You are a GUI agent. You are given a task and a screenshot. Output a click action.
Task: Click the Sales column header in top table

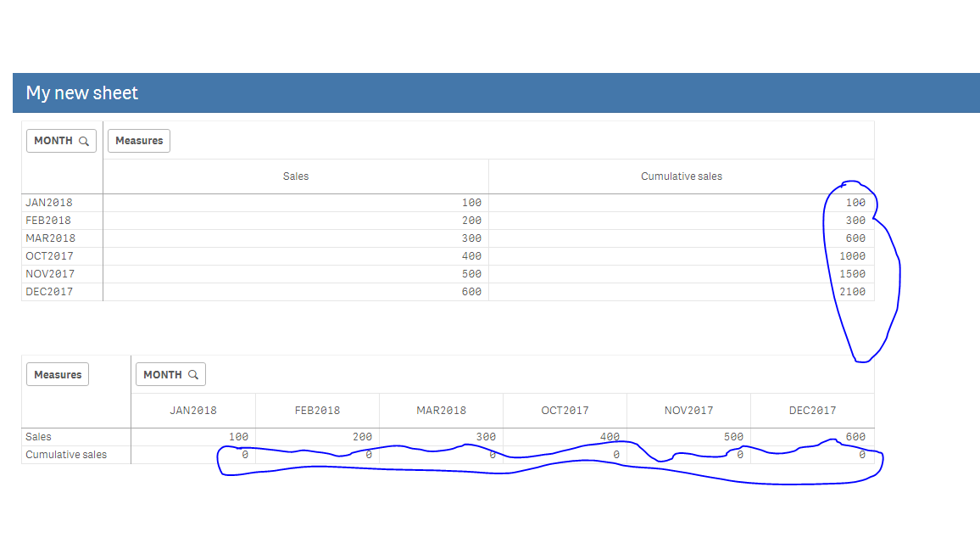click(296, 176)
